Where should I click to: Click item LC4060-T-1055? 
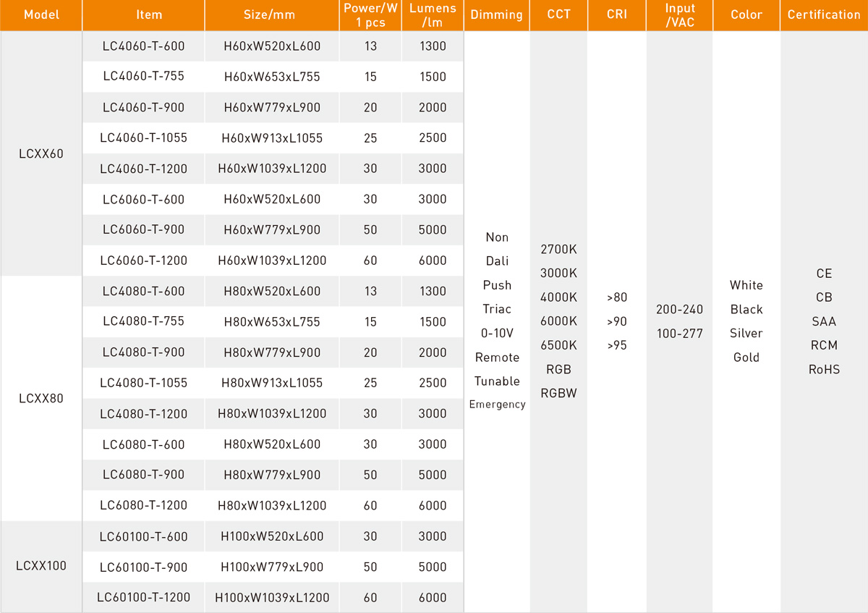144,138
